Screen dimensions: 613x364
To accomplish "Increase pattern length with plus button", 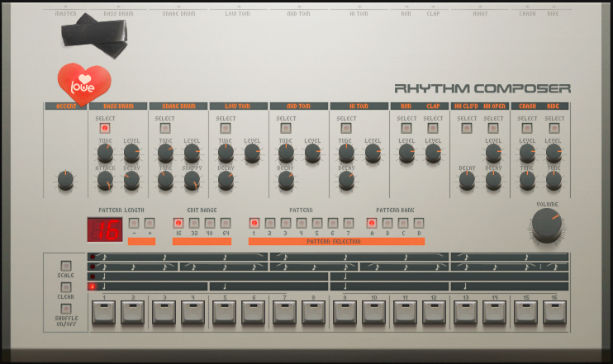I will point(150,223).
